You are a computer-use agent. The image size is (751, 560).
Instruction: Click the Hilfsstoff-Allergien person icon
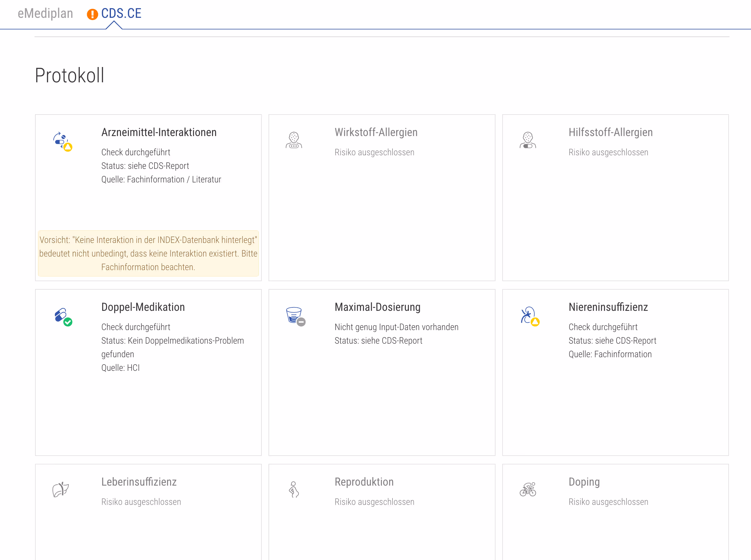click(527, 140)
